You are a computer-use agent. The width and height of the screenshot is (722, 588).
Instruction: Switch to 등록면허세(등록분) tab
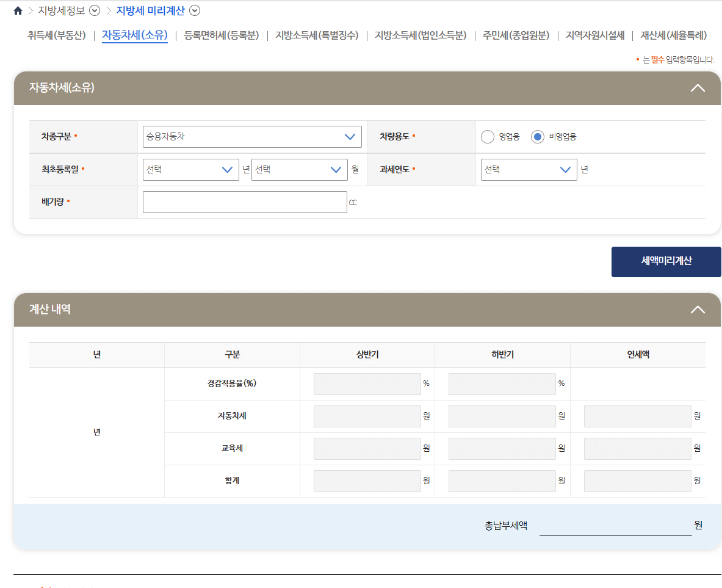point(222,35)
